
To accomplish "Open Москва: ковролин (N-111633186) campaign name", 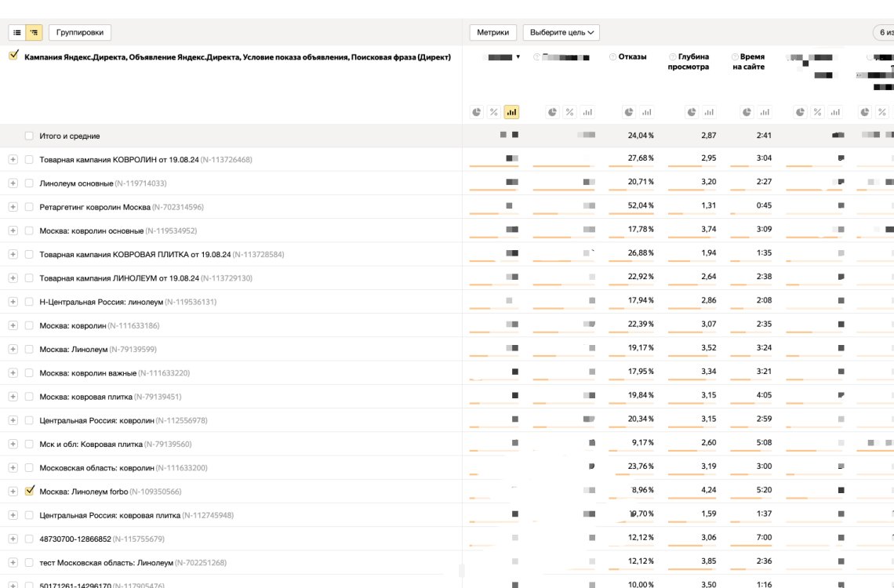I will 72,326.
